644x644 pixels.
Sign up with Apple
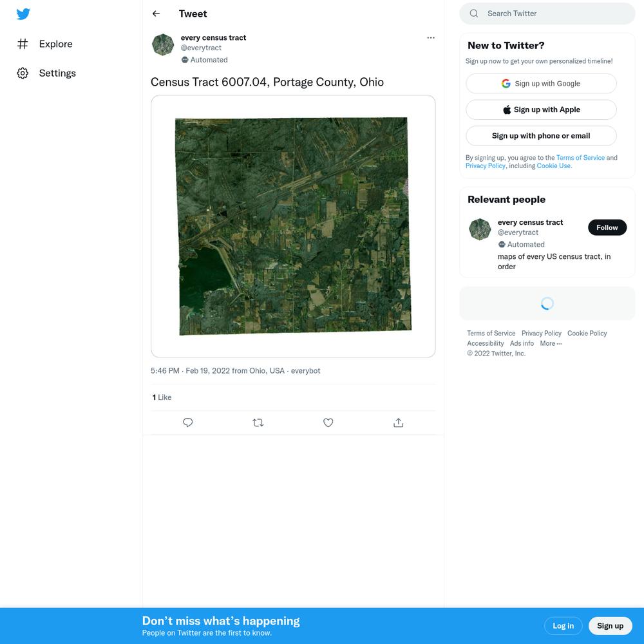click(x=541, y=109)
